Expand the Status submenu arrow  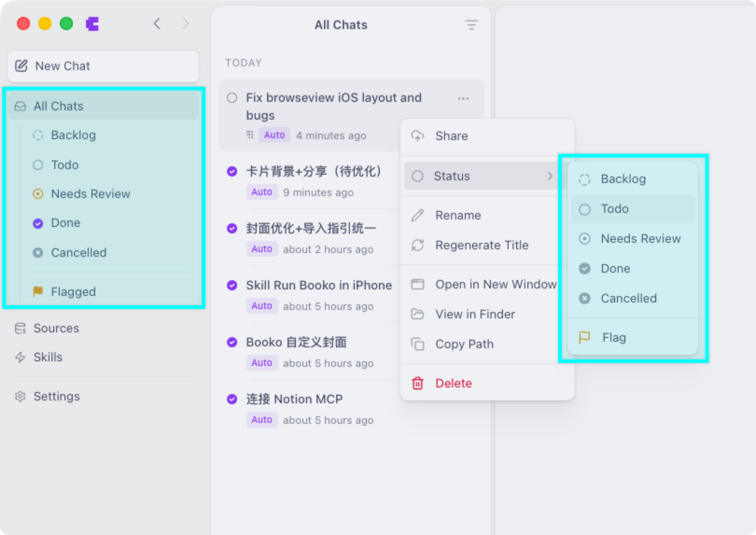point(550,176)
